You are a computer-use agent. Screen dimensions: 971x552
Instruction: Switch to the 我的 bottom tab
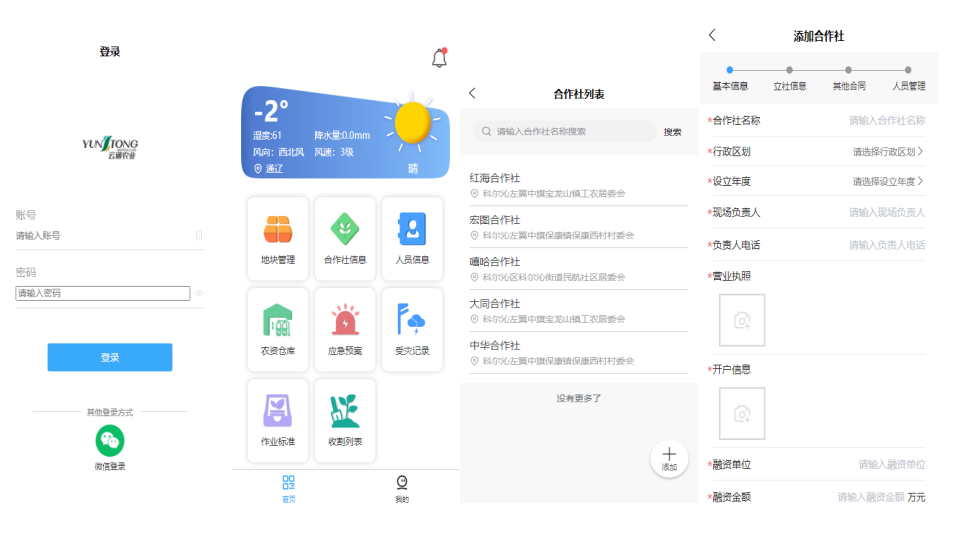coord(402,489)
